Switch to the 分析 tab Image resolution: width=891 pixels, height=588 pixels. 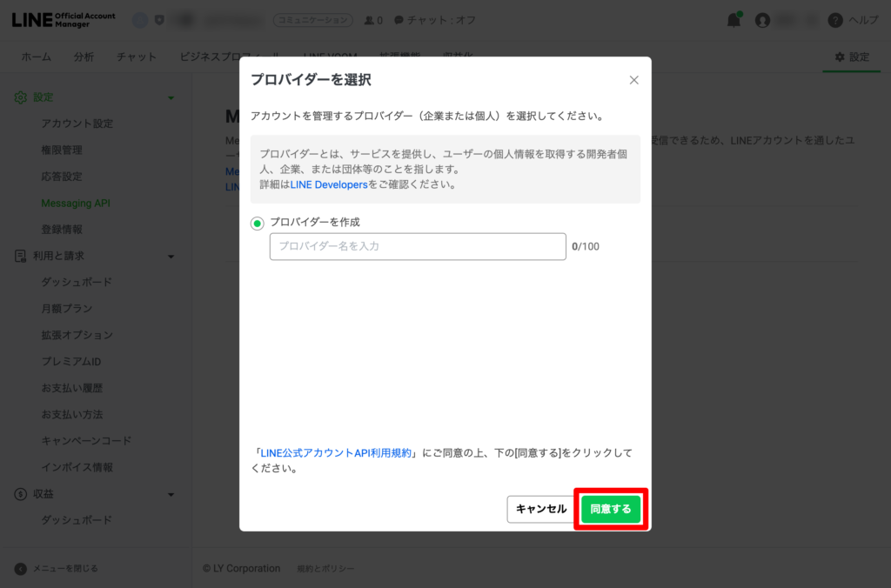pyautogui.click(x=84, y=57)
